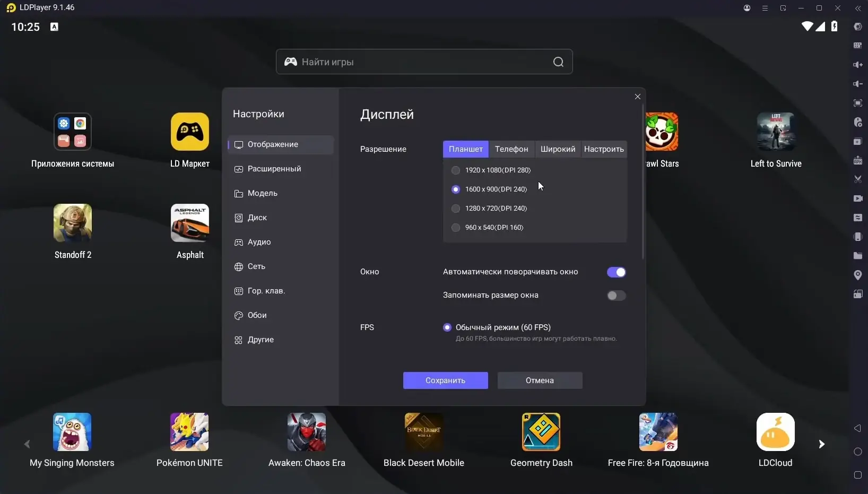Click the search magnifier icon
The image size is (868, 494).
point(558,62)
